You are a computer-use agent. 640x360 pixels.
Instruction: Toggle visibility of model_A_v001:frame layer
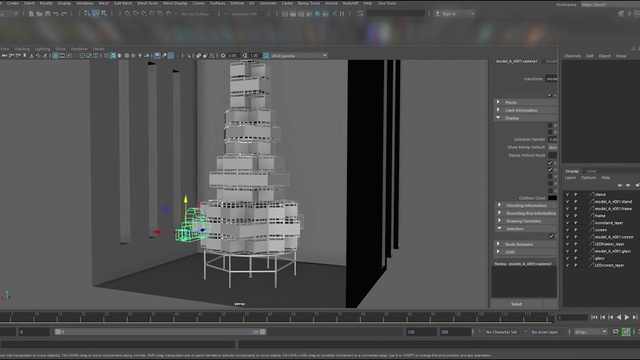567,209
